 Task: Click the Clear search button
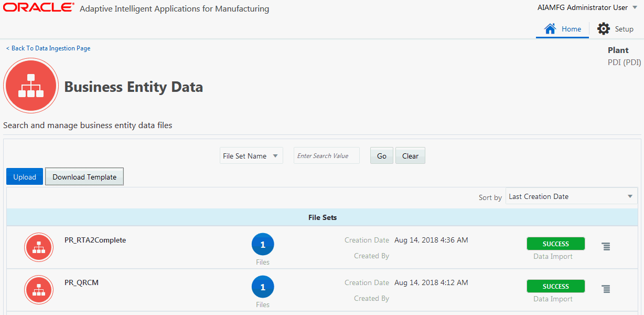pos(410,155)
